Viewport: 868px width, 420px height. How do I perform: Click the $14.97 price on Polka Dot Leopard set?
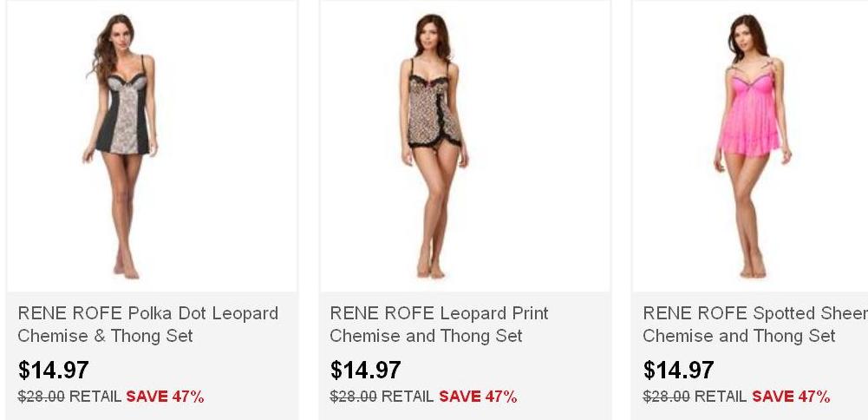(x=54, y=371)
